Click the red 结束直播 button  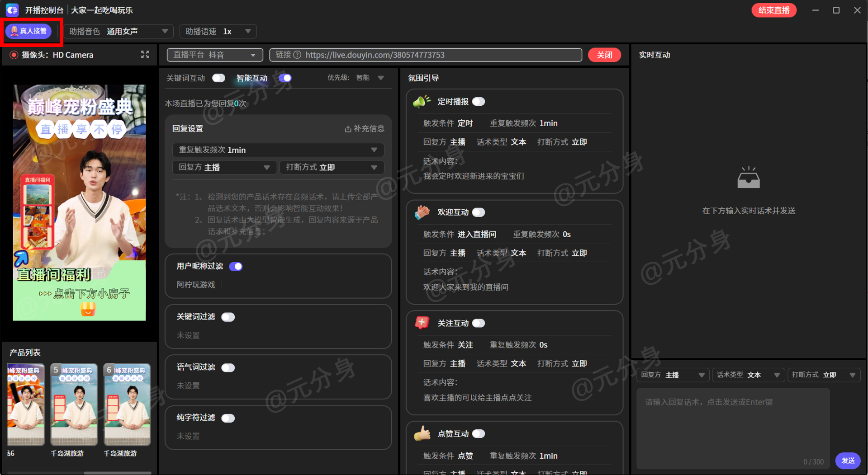pyautogui.click(x=774, y=10)
